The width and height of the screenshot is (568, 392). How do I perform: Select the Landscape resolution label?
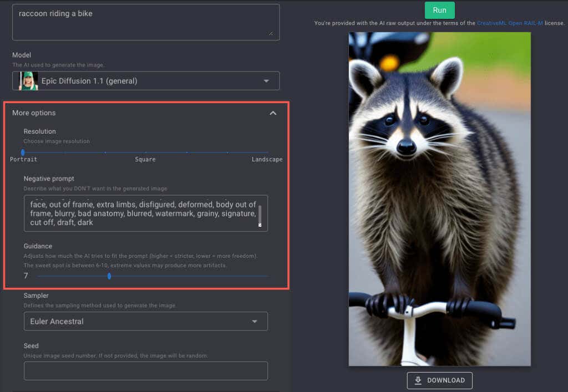point(267,160)
